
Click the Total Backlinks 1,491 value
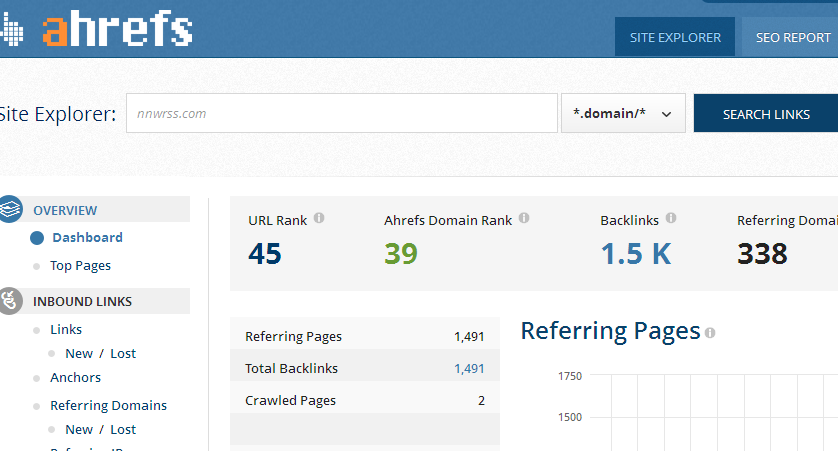(469, 368)
